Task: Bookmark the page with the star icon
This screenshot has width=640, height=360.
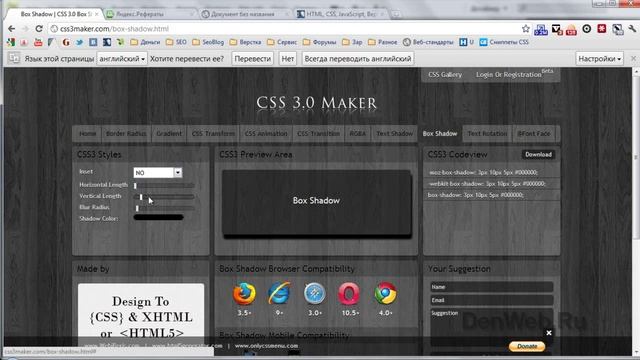Action: point(526,29)
